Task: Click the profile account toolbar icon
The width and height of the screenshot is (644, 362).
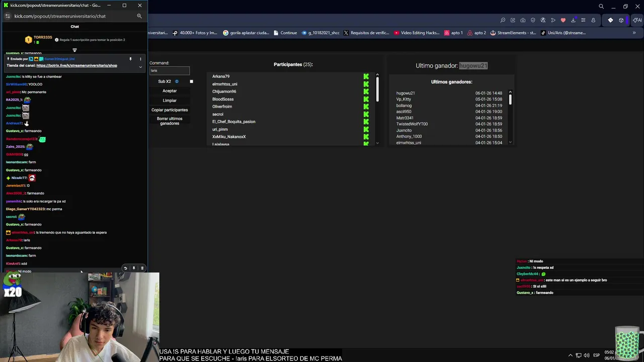Action: coord(593,20)
